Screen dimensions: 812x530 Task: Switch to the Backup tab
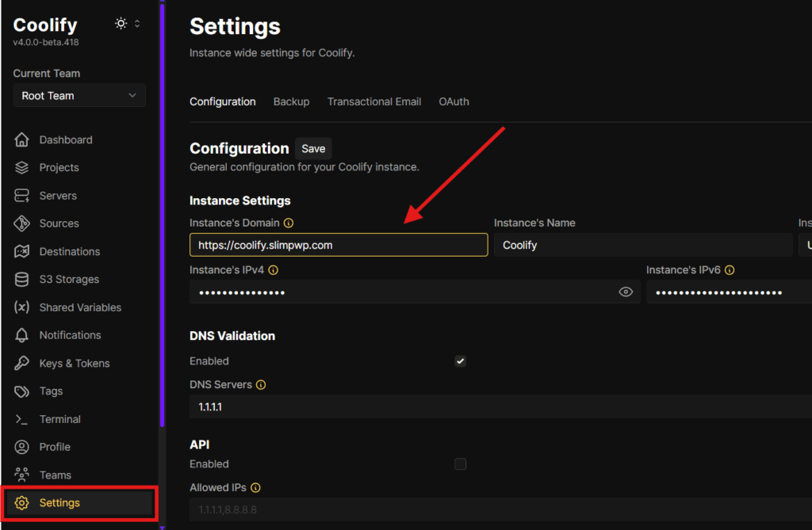pyautogui.click(x=292, y=102)
